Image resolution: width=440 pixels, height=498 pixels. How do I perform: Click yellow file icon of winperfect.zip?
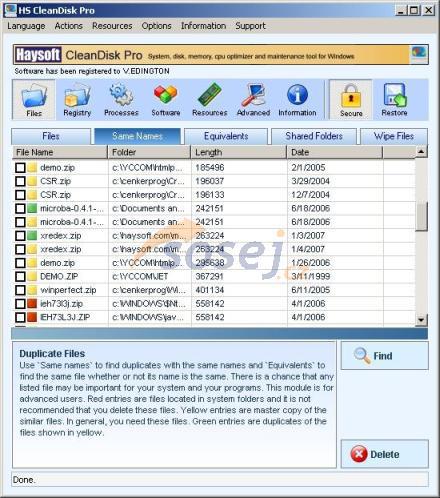pos(32,290)
